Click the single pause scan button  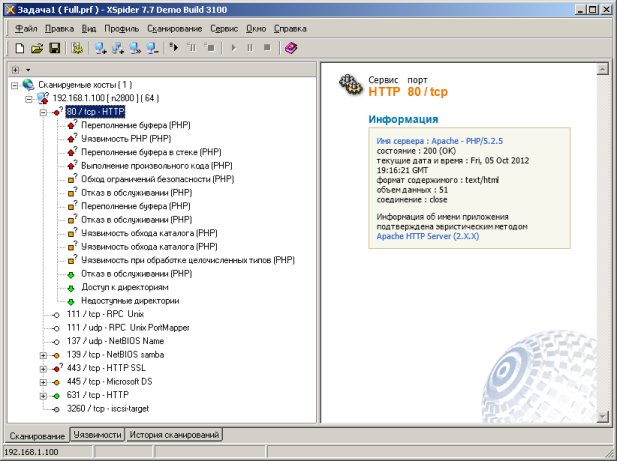coord(250,48)
